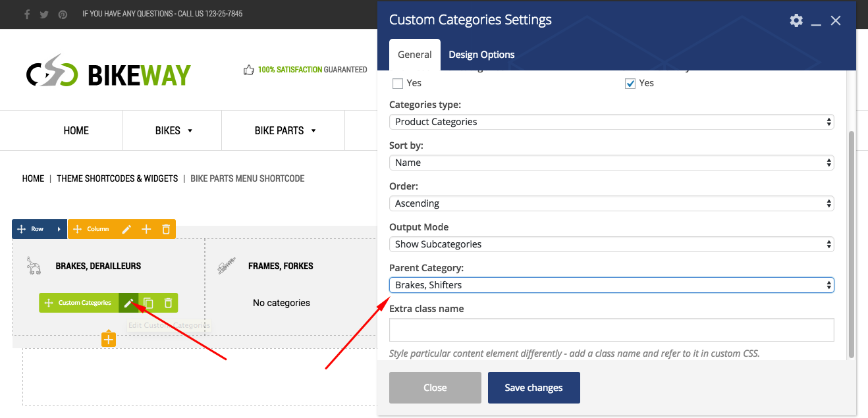Check the unchecked Yes checkbox
Screen dimensions: 868x418
[x=398, y=84]
